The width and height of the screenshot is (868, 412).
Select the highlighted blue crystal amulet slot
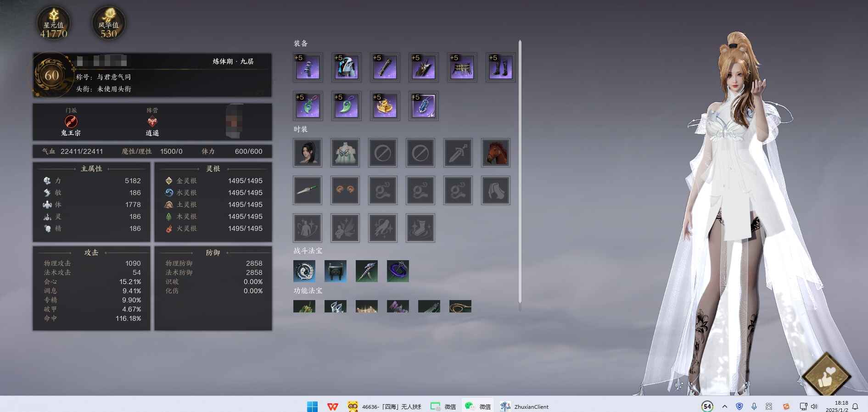424,106
